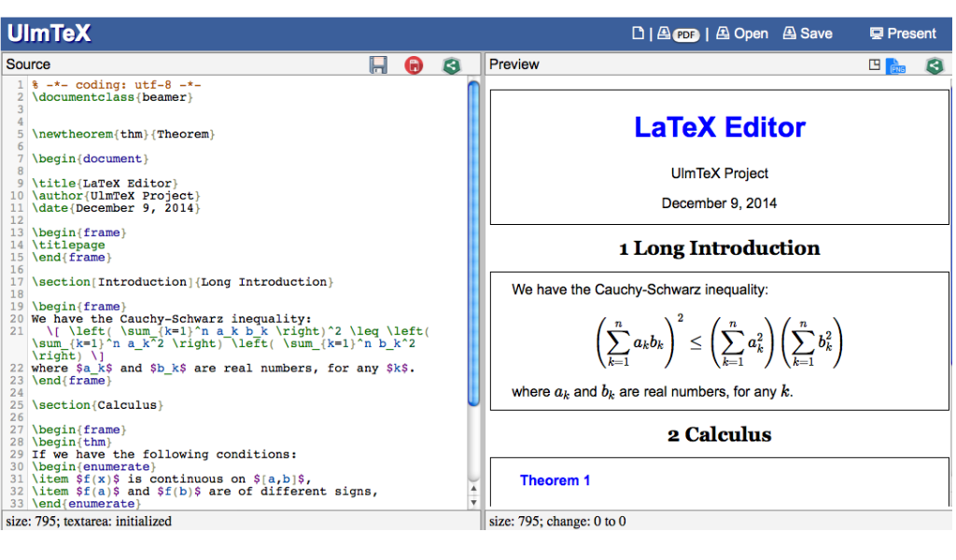Screen dimensions: 956x560
Task: Export the document using the red PDF icon
Action: tap(414, 64)
